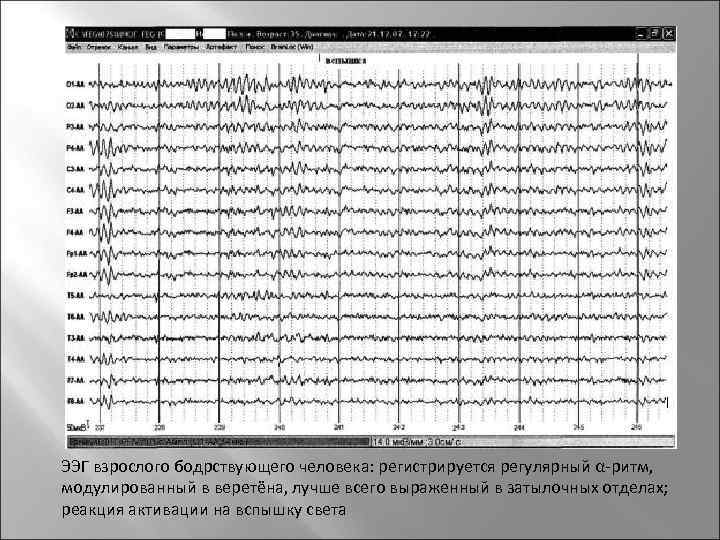720x540 pixels.
Task: Select the F8-AA channel label
Action: point(75,401)
